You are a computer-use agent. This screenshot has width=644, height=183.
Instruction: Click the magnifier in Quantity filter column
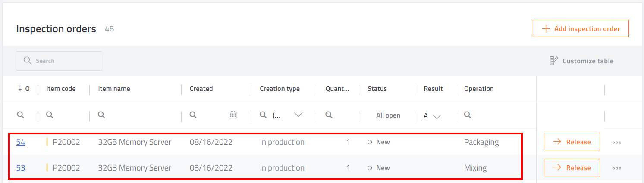coord(329,115)
